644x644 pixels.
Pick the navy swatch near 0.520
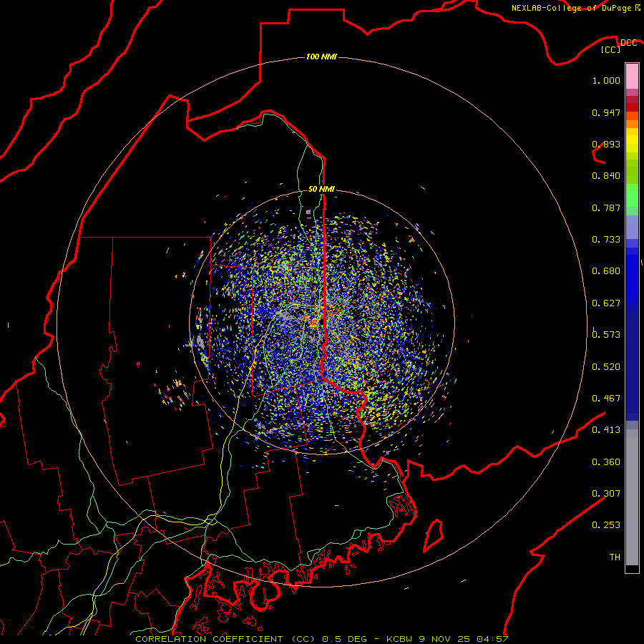pos(632,366)
